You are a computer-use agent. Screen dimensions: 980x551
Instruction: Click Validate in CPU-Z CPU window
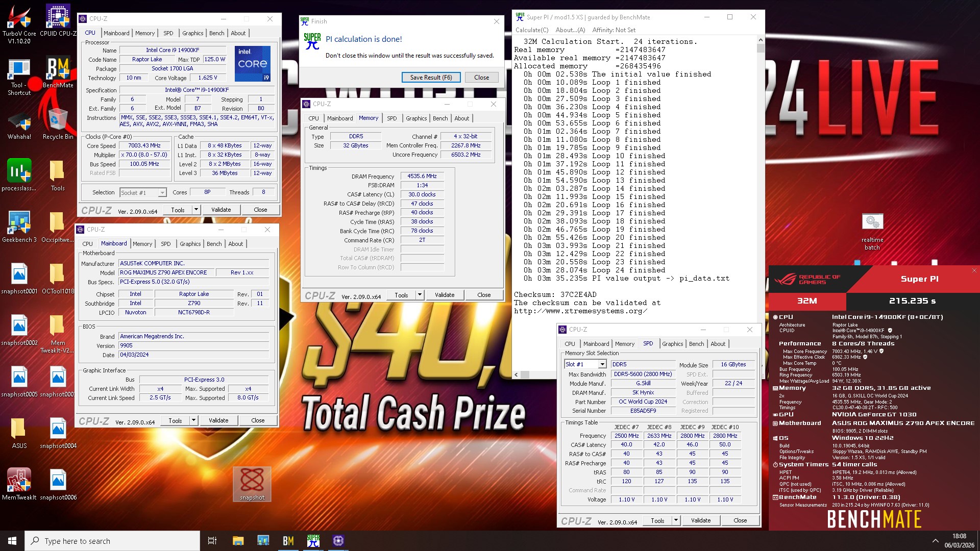220,210
